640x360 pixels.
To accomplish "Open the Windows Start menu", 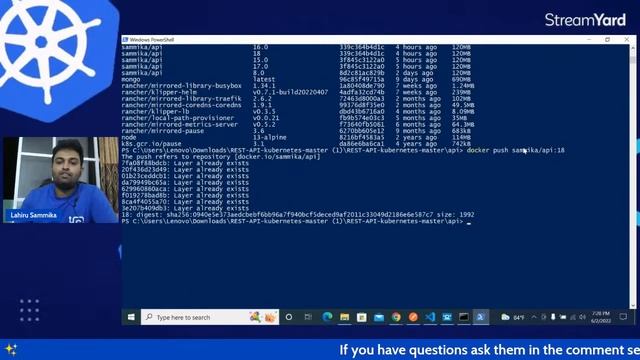I will [x=131, y=317].
